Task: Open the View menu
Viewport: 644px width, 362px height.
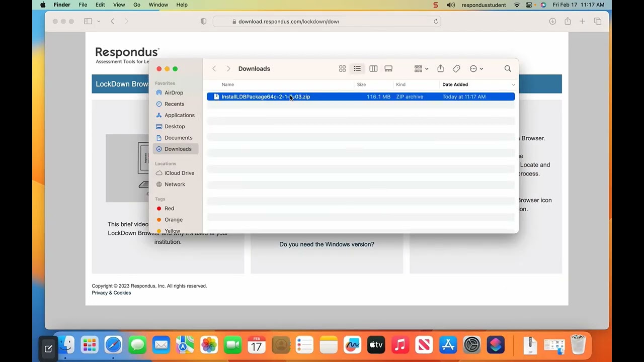Action: (119, 5)
